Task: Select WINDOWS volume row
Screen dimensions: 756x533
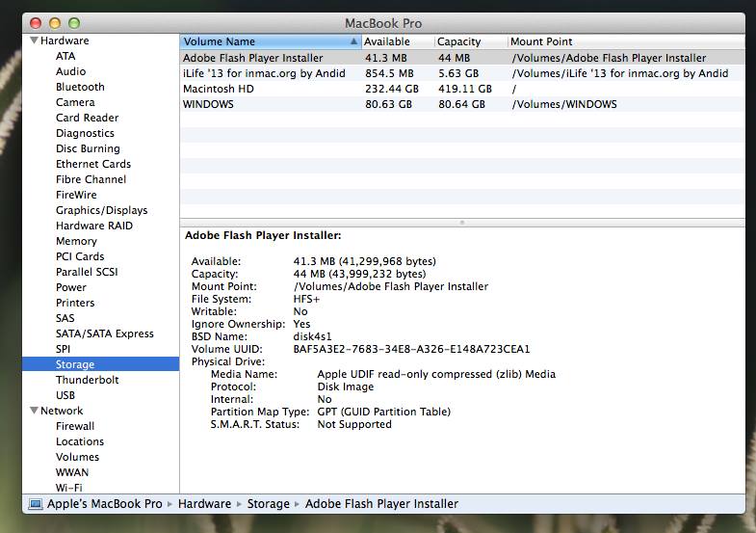Action: (x=462, y=104)
